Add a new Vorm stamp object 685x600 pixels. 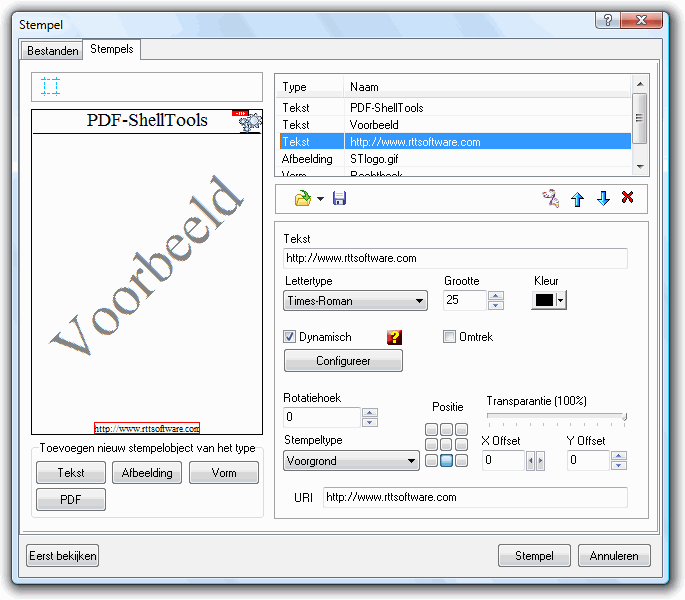pyautogui.click(x=224, y=473)
